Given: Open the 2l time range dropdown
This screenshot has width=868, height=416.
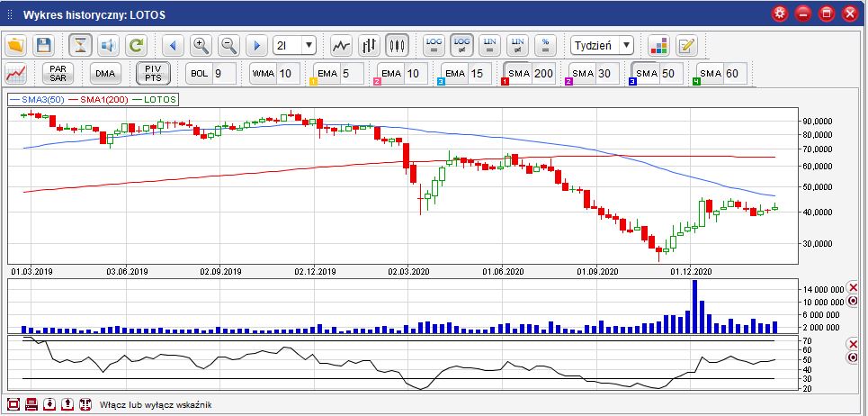Looking at the screenshot, I should pyautogui.click(x=295, y=45).
